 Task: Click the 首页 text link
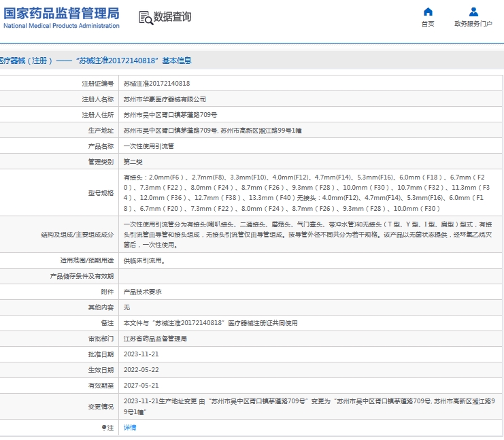coord(428,24)
